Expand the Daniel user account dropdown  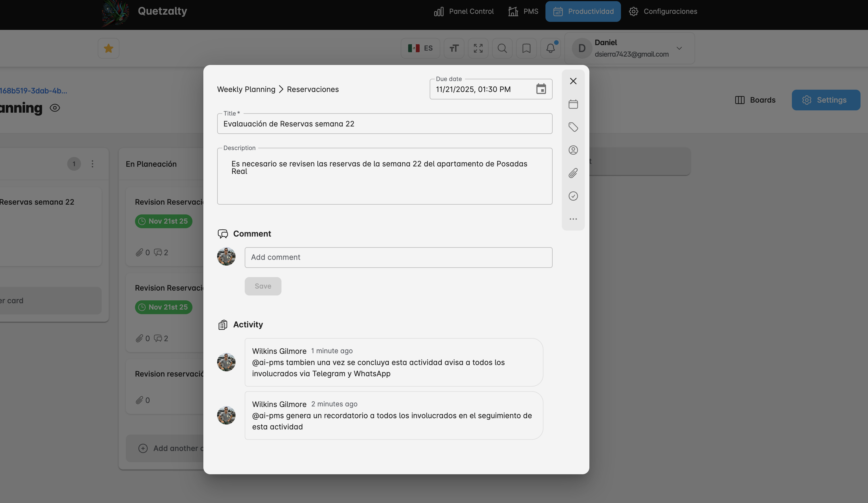(x=679, y=48)
